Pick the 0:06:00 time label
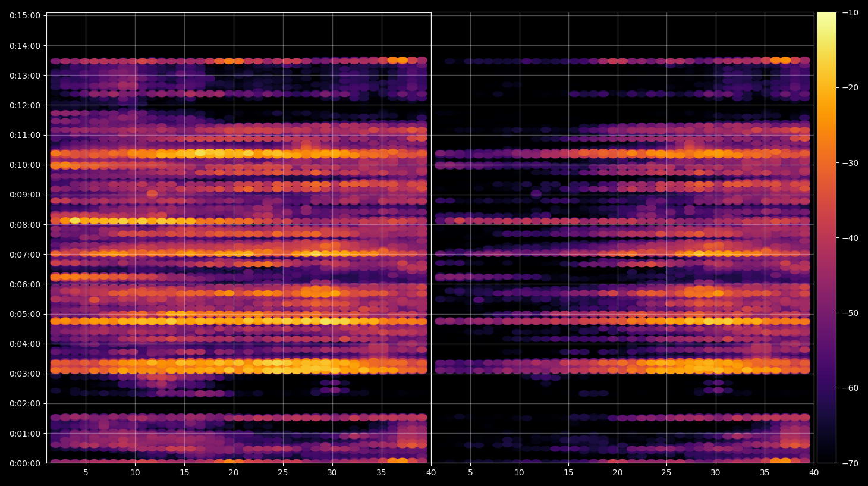The width and height of the screenshot is (868, 486). 25,284
